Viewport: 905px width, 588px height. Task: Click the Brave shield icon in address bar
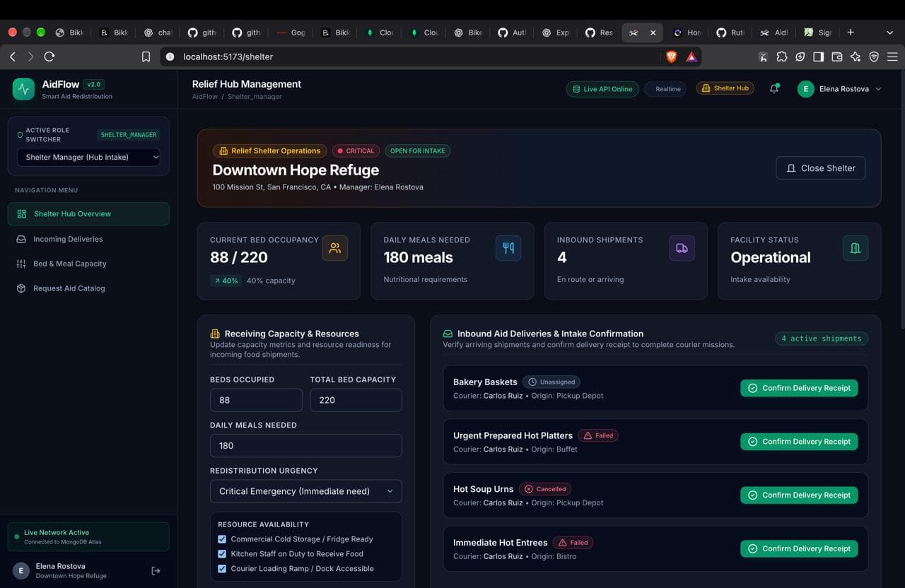[x=672, y=57]
